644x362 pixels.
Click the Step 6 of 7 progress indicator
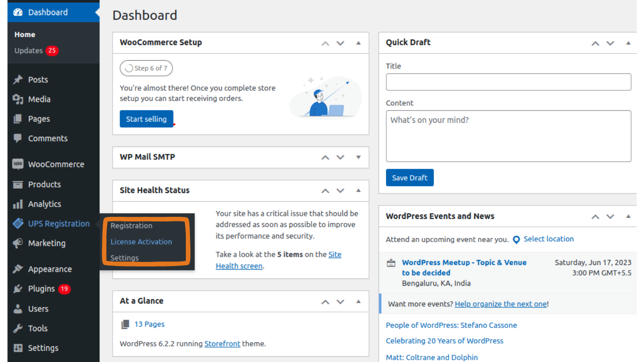tap(146, 68)
